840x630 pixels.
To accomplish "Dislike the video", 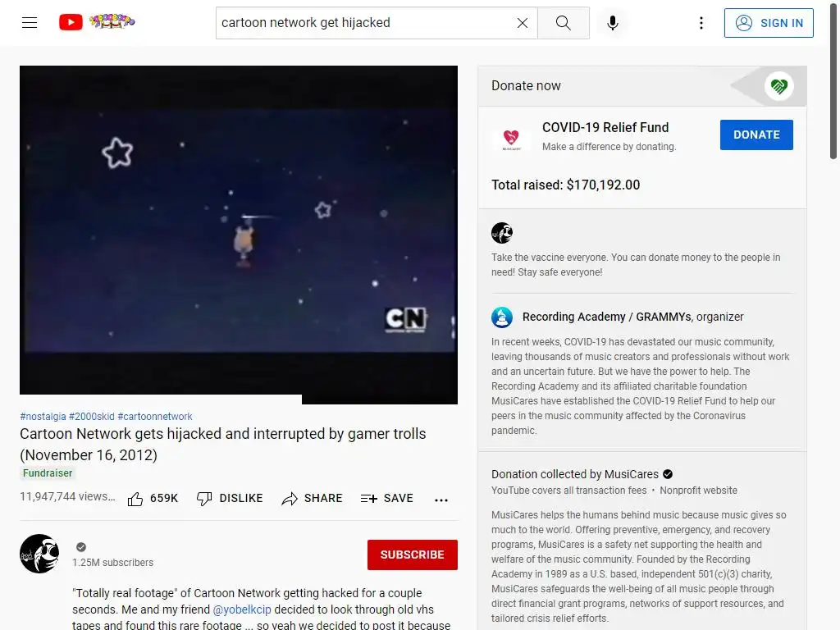I will coord(230,499).
